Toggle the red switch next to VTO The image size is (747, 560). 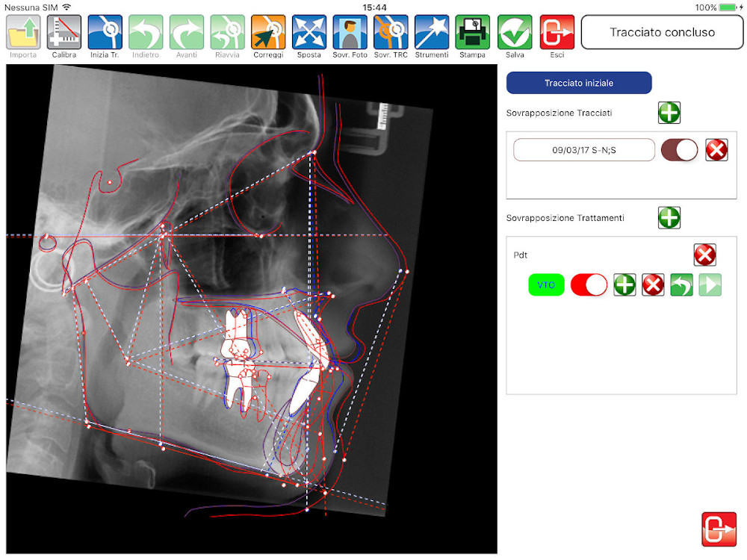(x=589, y=284)
